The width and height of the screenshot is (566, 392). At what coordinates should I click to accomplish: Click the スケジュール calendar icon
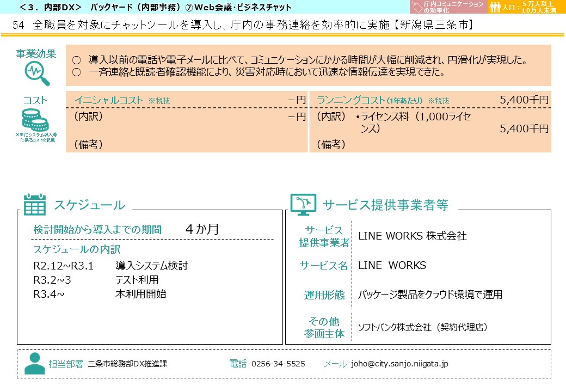pyautogui.click(x=34, y=205)
